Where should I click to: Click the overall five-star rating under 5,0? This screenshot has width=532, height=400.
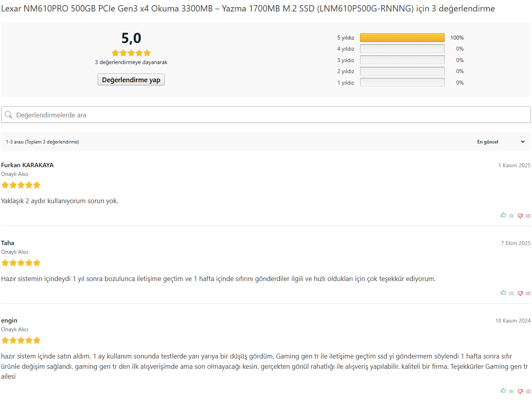[x=131, y=53]
